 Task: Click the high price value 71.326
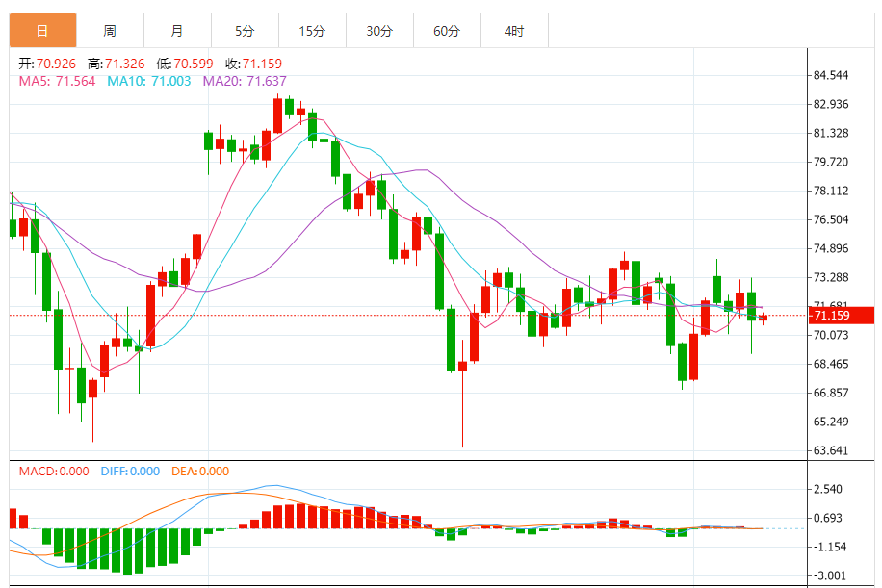click(x=125, y=64)
